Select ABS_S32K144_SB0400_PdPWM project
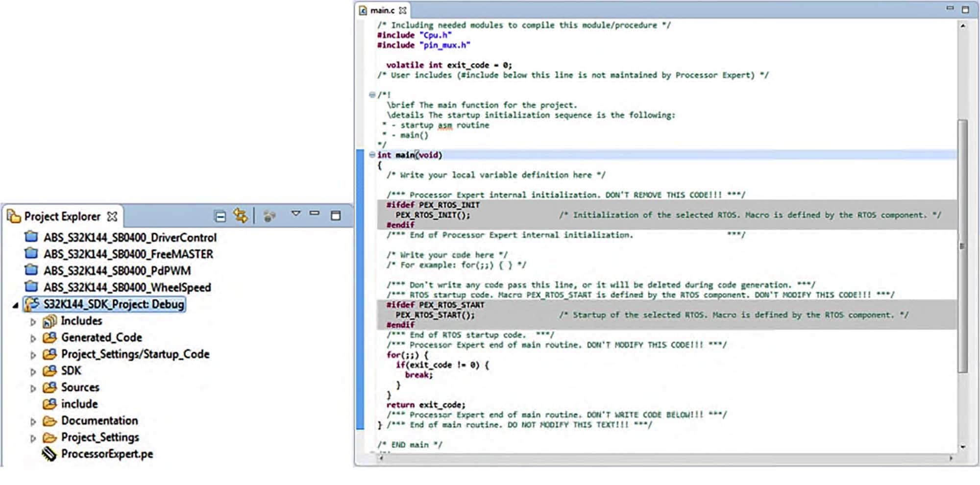The width and height of the screenshot is (980, 485). 117,271
